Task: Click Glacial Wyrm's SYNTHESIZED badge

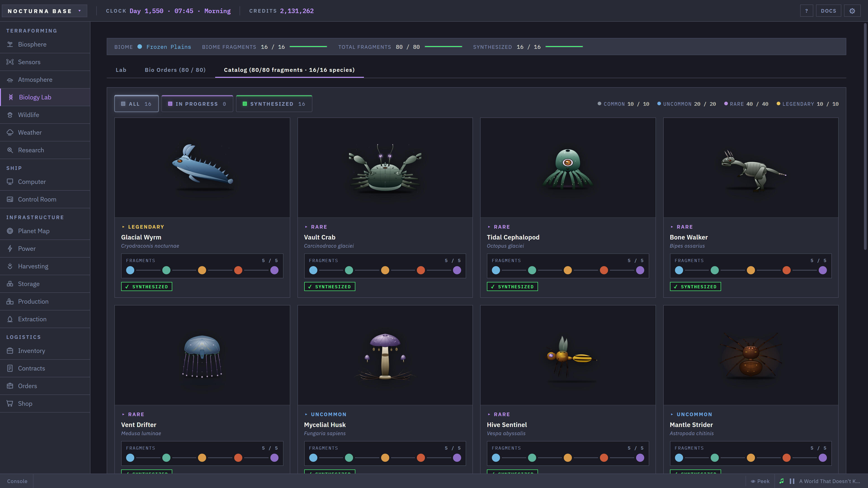Action: 146,286
